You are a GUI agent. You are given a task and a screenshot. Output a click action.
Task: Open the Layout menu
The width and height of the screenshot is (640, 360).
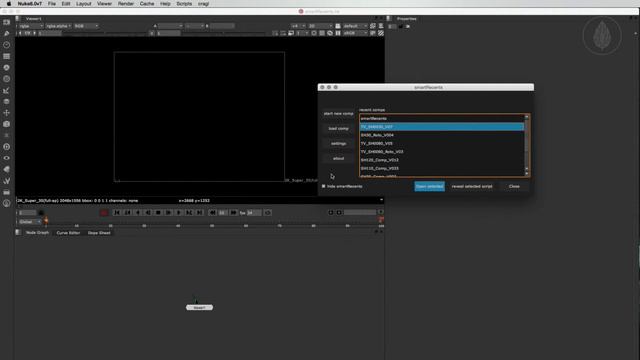point(83,4)
